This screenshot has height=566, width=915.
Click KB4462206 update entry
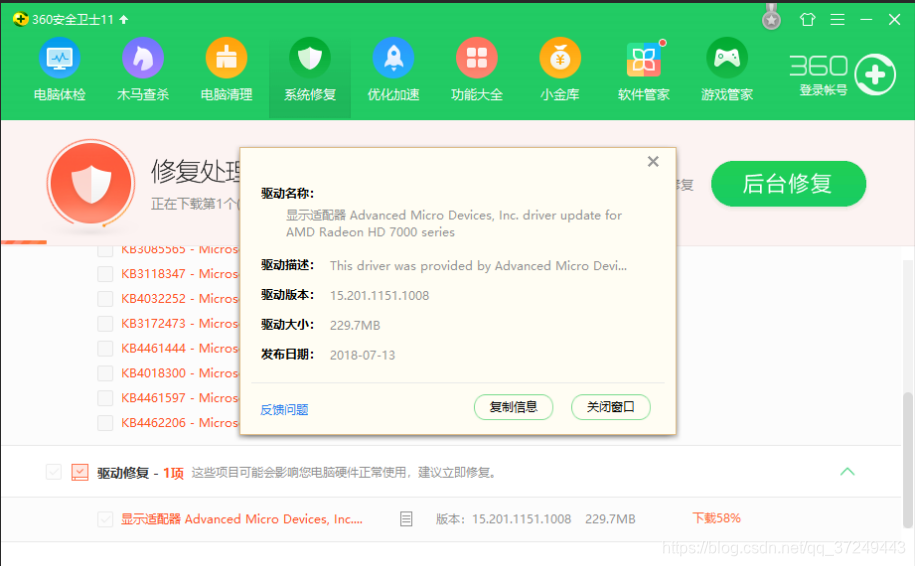point(180,422)
